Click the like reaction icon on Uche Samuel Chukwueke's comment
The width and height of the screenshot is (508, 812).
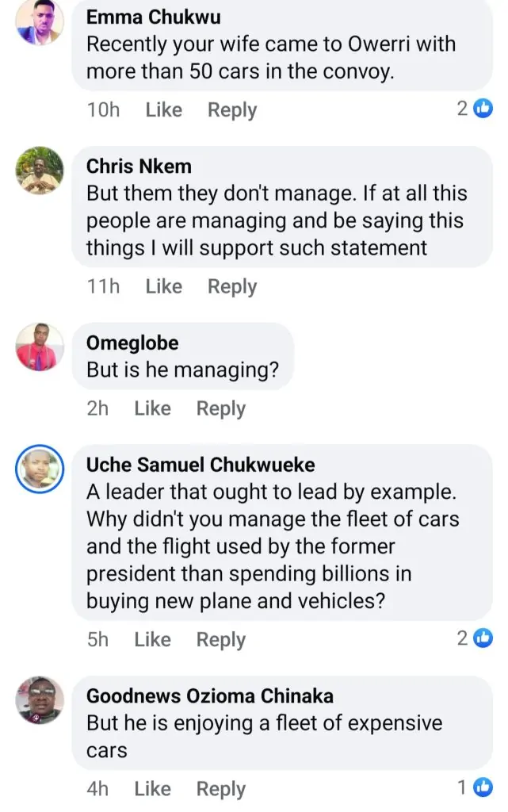click(483, 637)
